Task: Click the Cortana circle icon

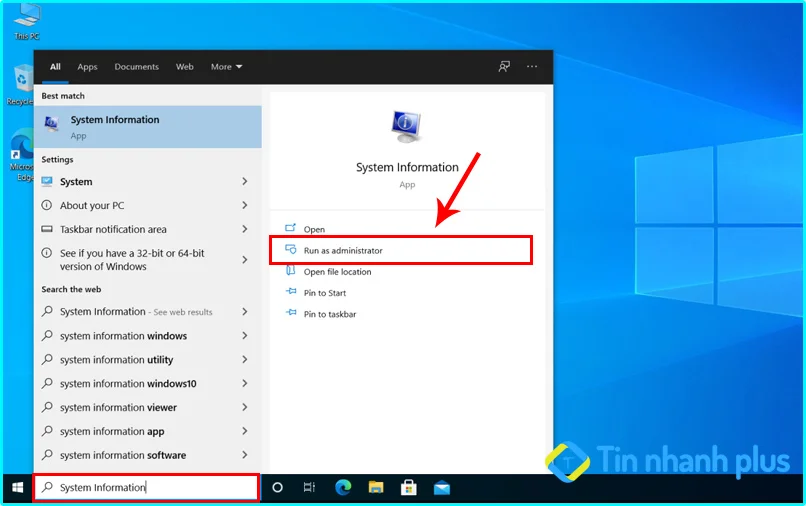Action: (x=278, y=488)
